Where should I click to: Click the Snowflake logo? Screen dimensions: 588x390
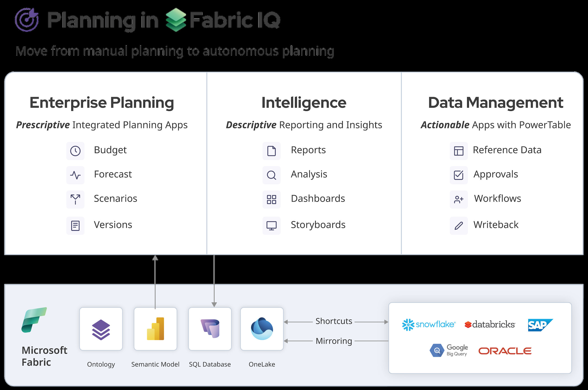click(428, 325)
